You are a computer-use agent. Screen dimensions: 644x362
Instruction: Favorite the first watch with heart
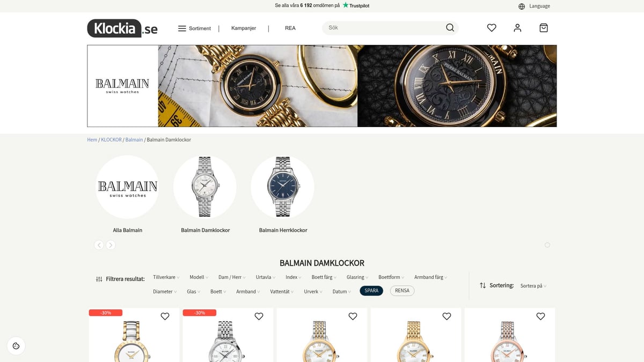tap(165, 316)
